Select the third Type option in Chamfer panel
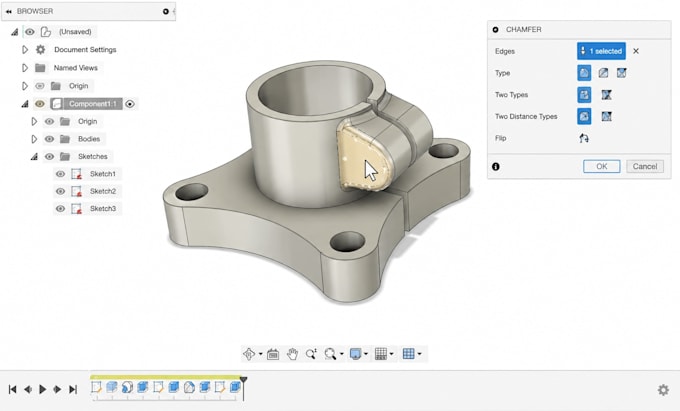This screenshot has width=680, height=411. (x=621, y=73)
